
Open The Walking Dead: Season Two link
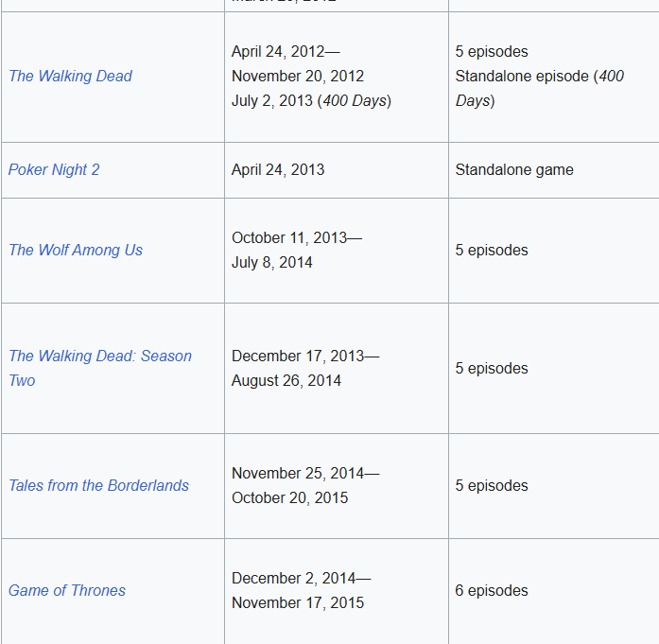point(99,356)
